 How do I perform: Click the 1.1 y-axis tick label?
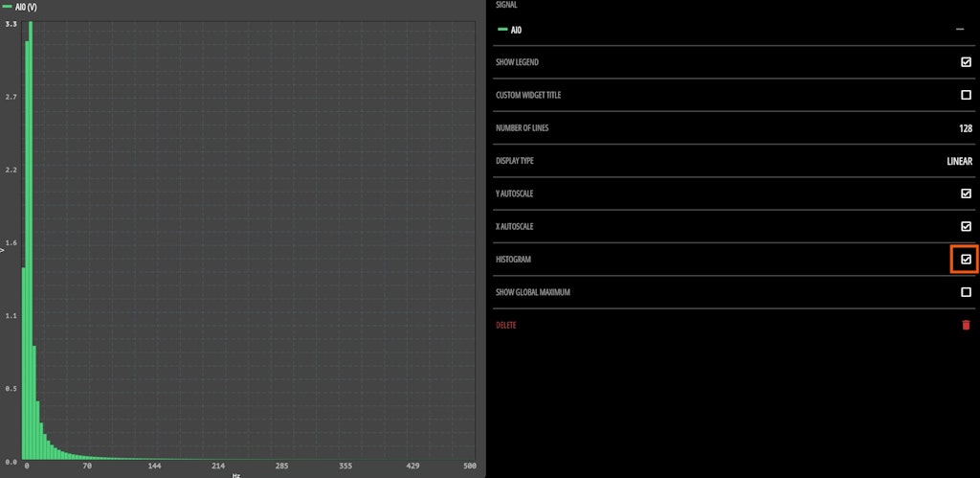(11, 316)
